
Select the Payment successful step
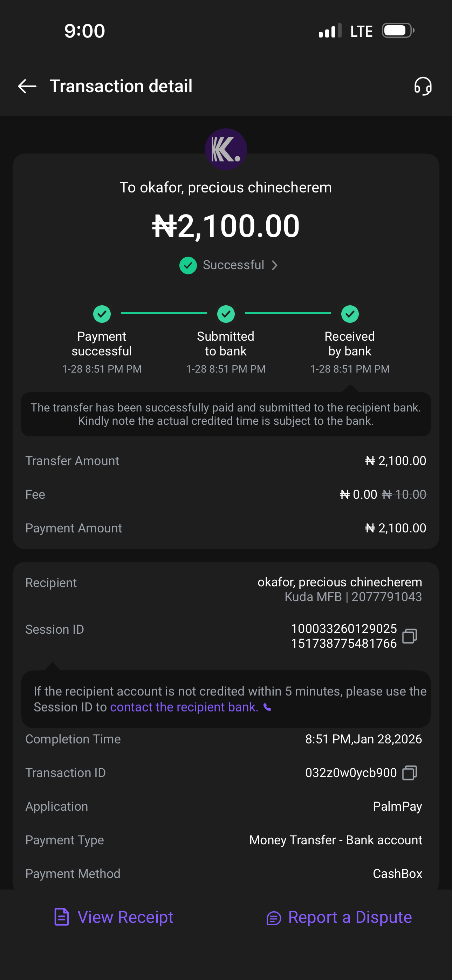coord(102,314)
